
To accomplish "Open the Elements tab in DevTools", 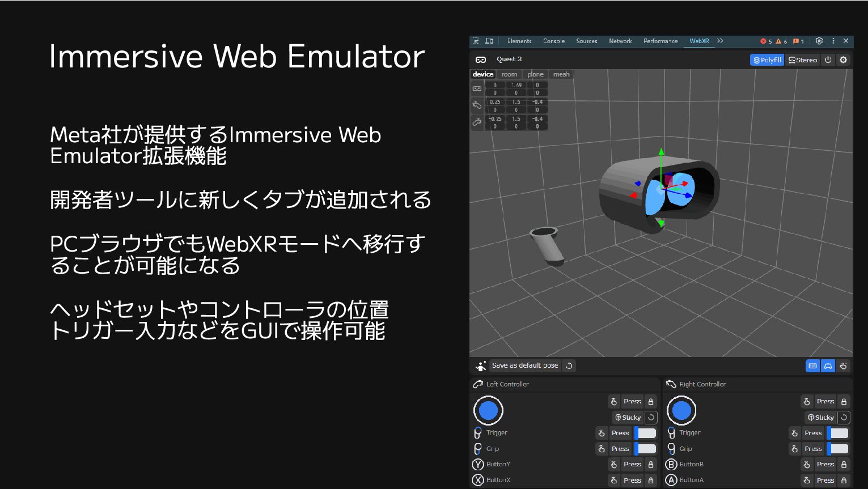I will tap(519, 41).
